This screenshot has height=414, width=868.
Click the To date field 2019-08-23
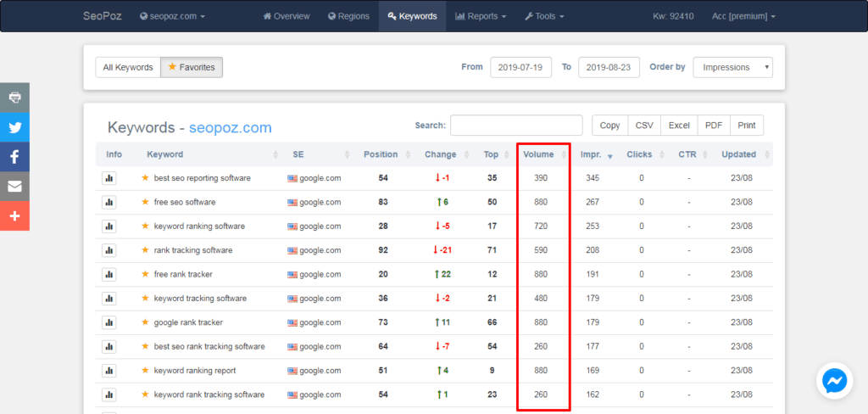click(x=609, y=68)
